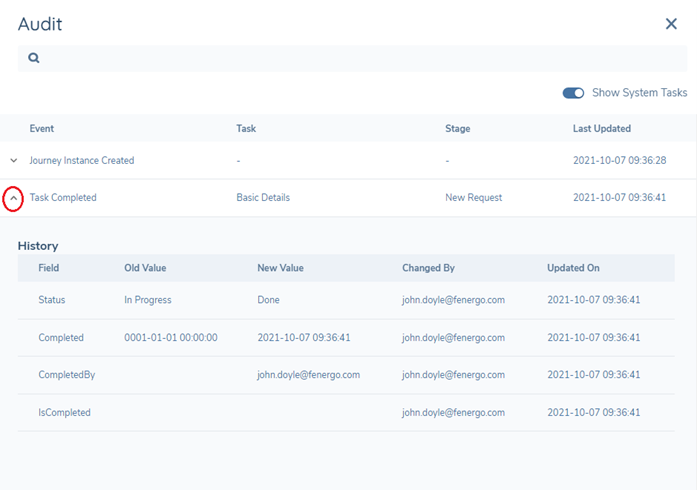Click the Changed By history column header
The width and height of the screenshot is (697, 490).
[x=428, y=268]
